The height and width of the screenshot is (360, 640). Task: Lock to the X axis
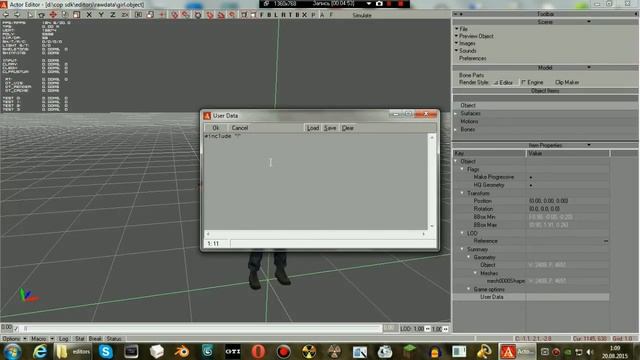pos(89,15)
